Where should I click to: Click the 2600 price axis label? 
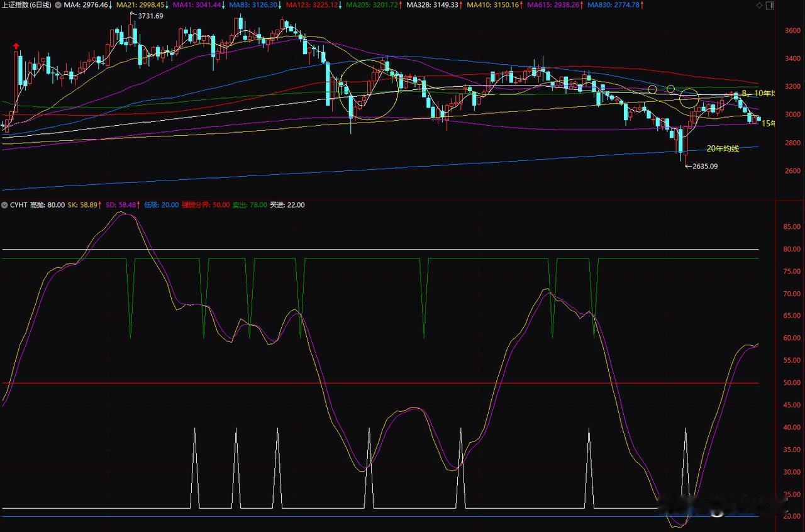[792, 171]
